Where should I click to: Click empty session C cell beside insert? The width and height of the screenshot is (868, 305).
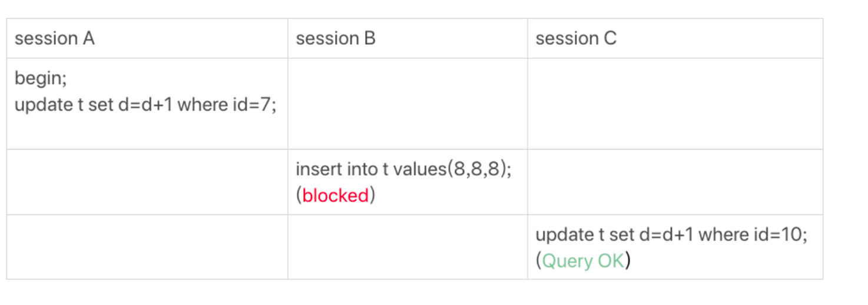click(675, 182)
